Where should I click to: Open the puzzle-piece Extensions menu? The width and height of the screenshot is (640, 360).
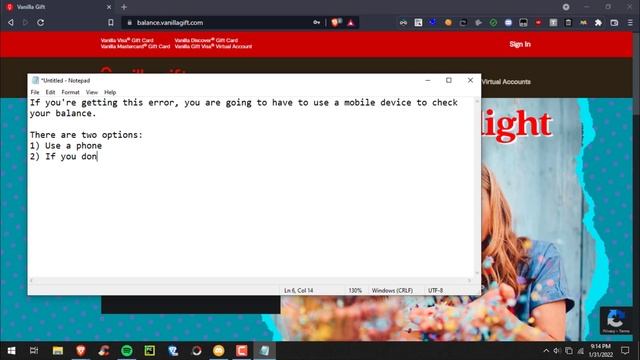pos(598,22)
